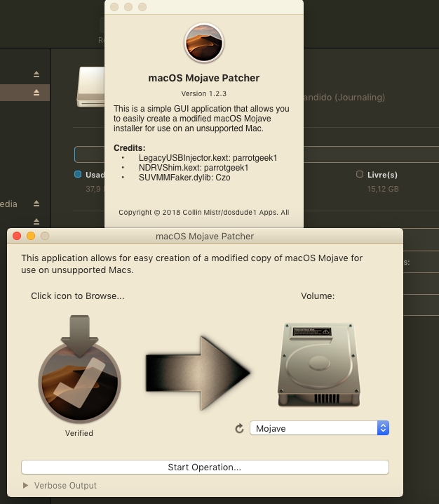Click 'LegacyUSBInjector.kext: parrotgeek1' credit line

pos(208,158)
